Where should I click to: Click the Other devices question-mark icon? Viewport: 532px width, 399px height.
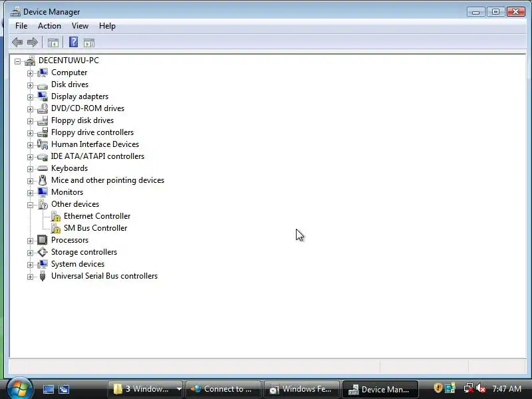(43, 204)
